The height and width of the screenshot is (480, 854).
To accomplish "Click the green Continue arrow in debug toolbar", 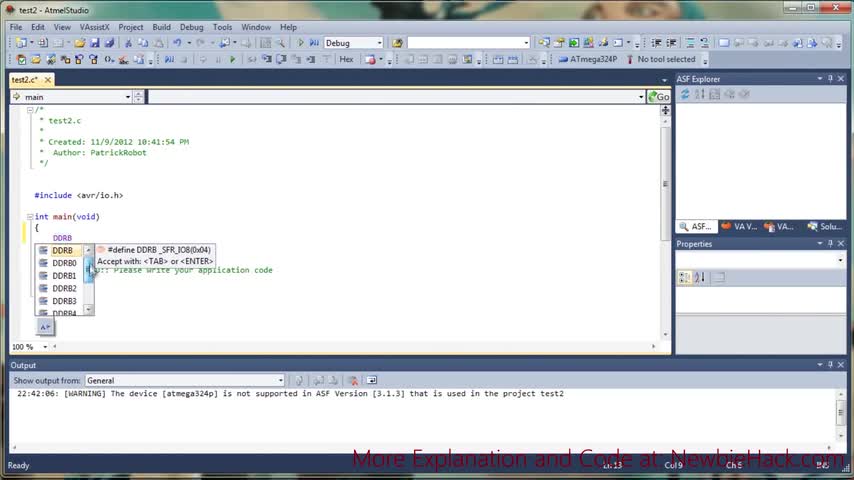I will tap(233, 59).
